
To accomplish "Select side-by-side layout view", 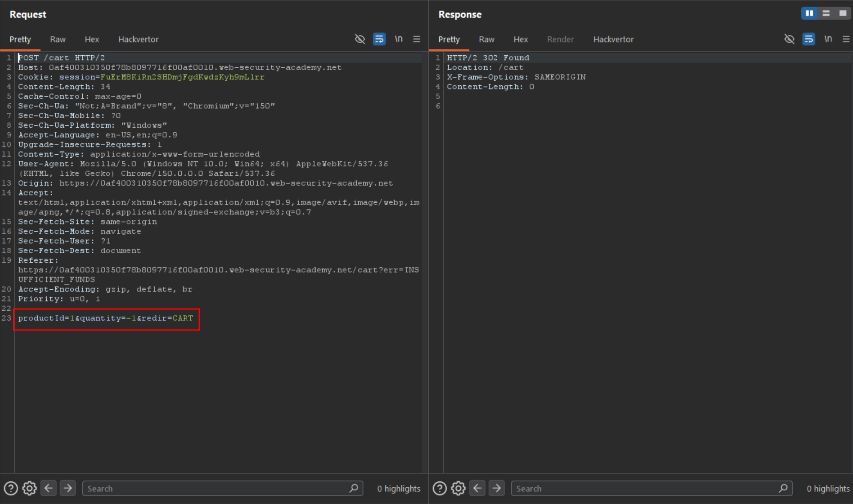I will [809, 13].
